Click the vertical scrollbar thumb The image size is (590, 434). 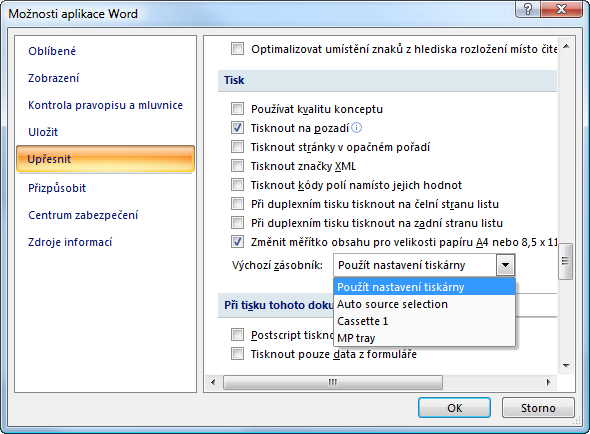coord(565,261)
